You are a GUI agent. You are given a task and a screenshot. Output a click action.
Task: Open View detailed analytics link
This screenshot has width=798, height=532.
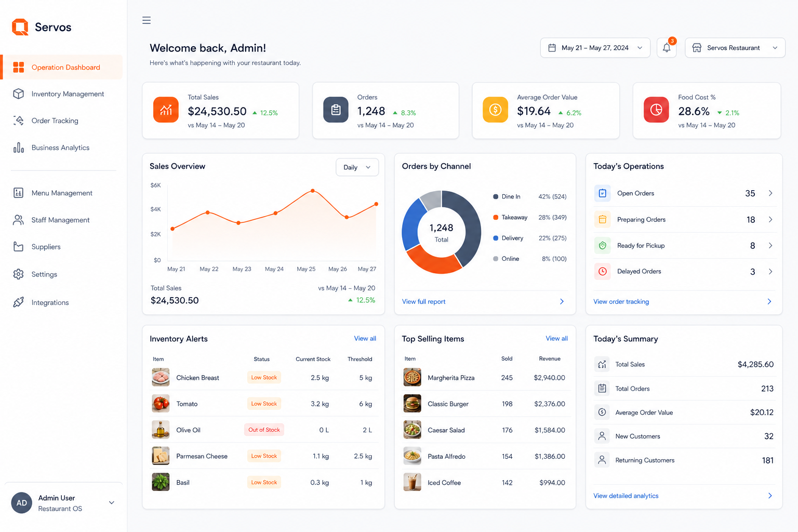point(626,496)
